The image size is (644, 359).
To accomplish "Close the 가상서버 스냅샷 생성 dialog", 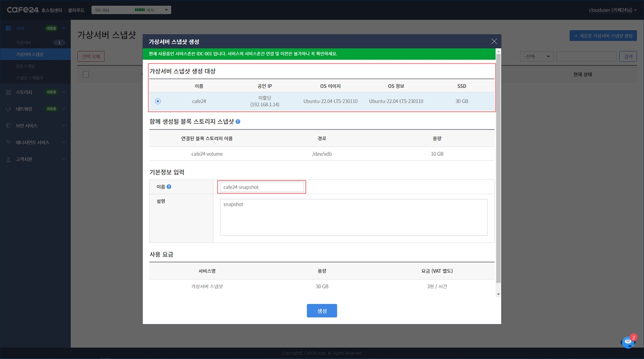I will (x=494, y=42).
